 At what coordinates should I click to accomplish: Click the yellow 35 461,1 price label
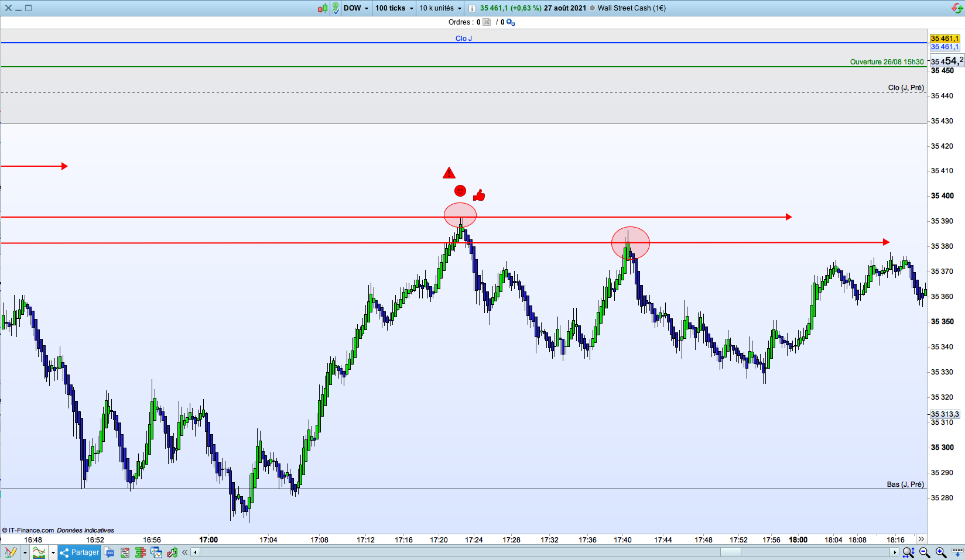pos(945,39)
